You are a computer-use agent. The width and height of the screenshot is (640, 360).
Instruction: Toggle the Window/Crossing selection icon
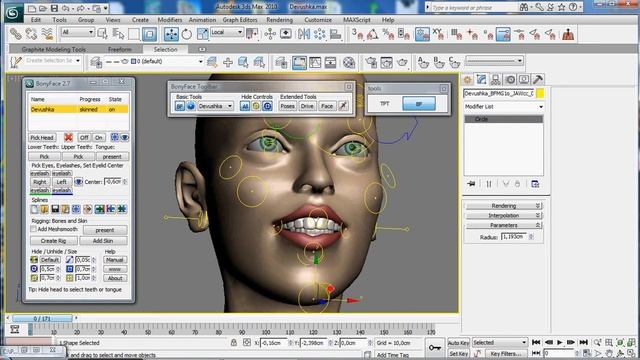(x=149, y=34)
